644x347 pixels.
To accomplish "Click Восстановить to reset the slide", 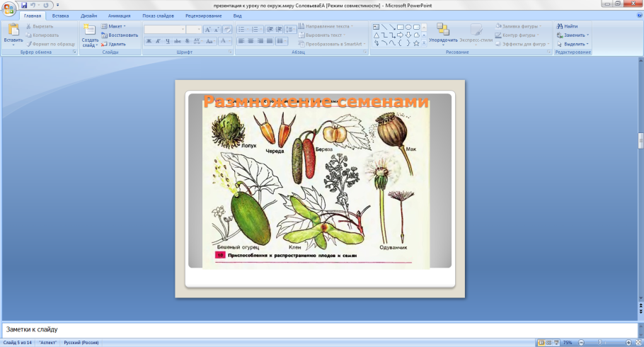I will 119,35.
